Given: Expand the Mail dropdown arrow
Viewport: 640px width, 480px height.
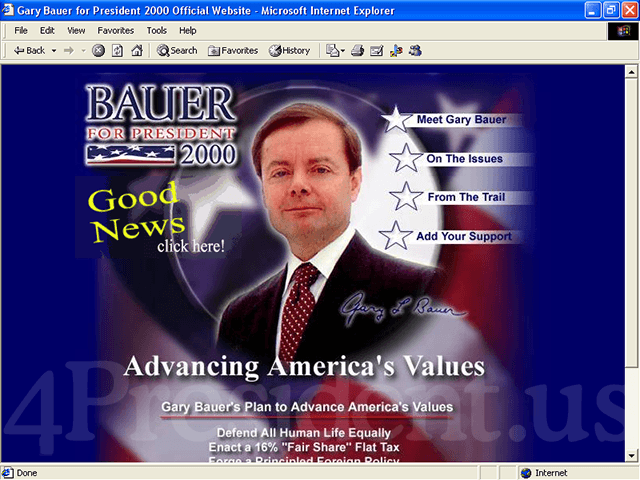Looking at the screenshot, I should (343, 51).
